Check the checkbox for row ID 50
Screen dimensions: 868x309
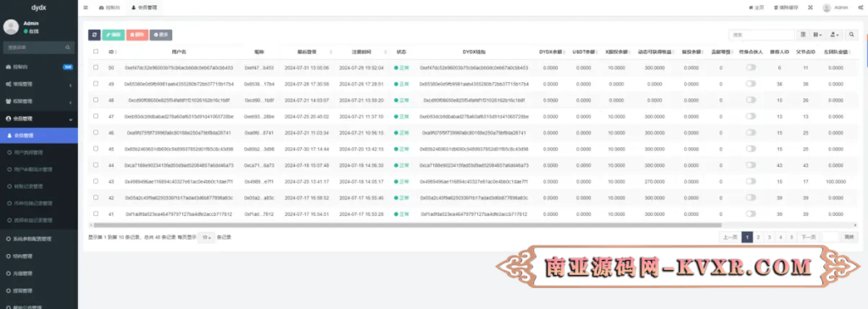[x=96, y=68]
